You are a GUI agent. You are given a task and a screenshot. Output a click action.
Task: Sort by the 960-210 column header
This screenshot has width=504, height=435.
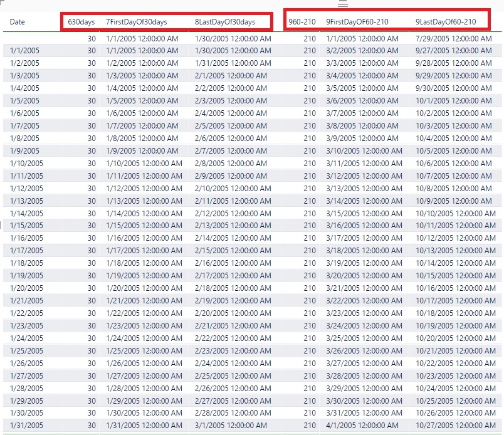(302, 22)
